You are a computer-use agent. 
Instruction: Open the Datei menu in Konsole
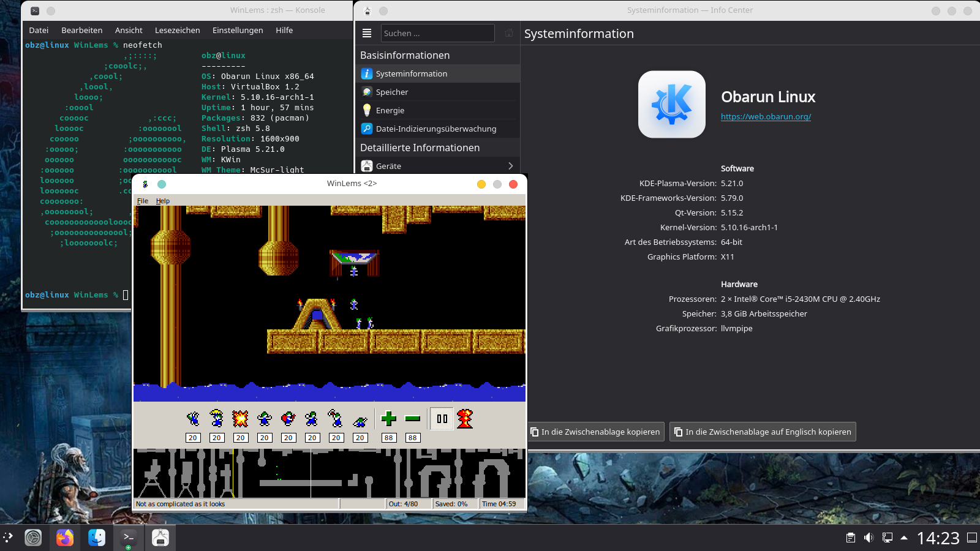point(39,30)
